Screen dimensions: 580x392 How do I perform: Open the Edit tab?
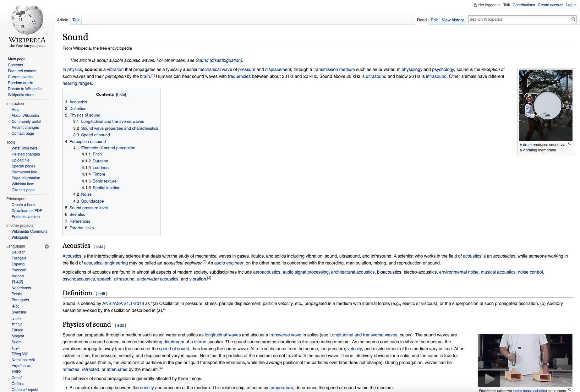(x=434, y=20)
